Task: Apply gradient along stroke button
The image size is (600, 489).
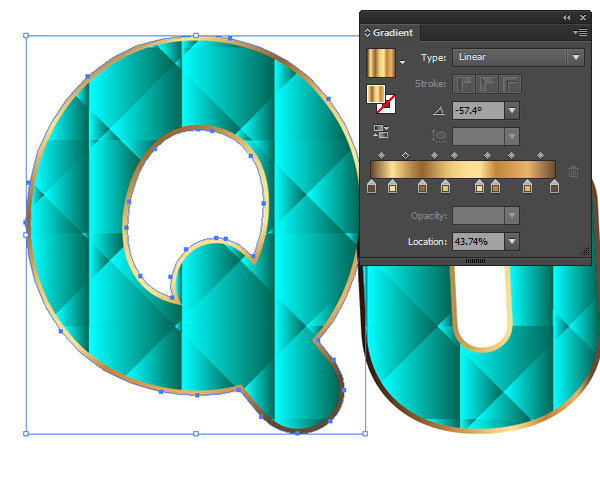Action: tap(487, 84)
